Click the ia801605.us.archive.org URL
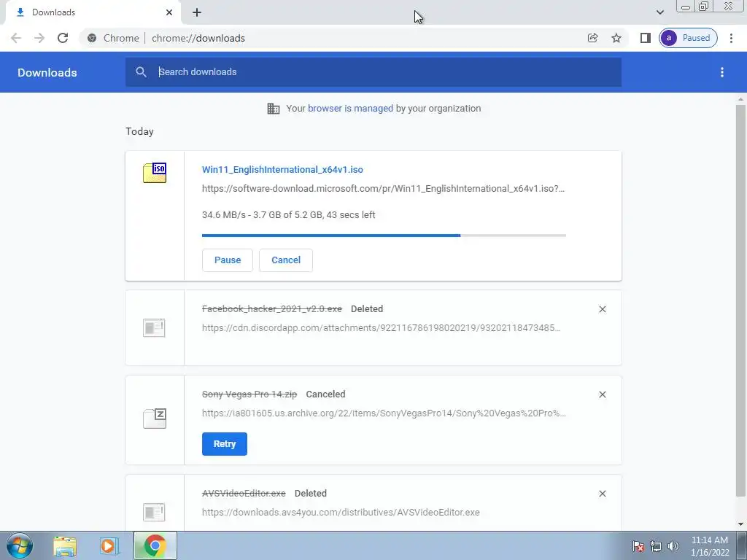 pyautogui.click(x=384, y=413)
